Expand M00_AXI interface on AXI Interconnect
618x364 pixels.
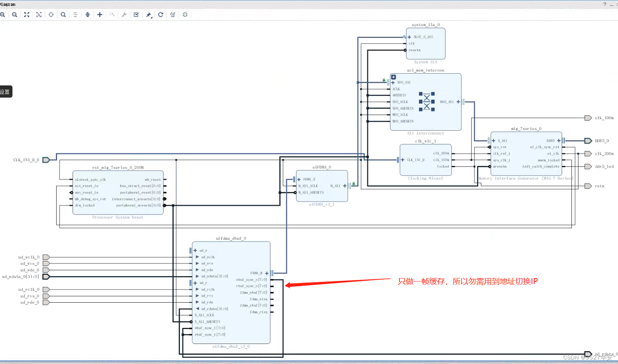(458, 102)
